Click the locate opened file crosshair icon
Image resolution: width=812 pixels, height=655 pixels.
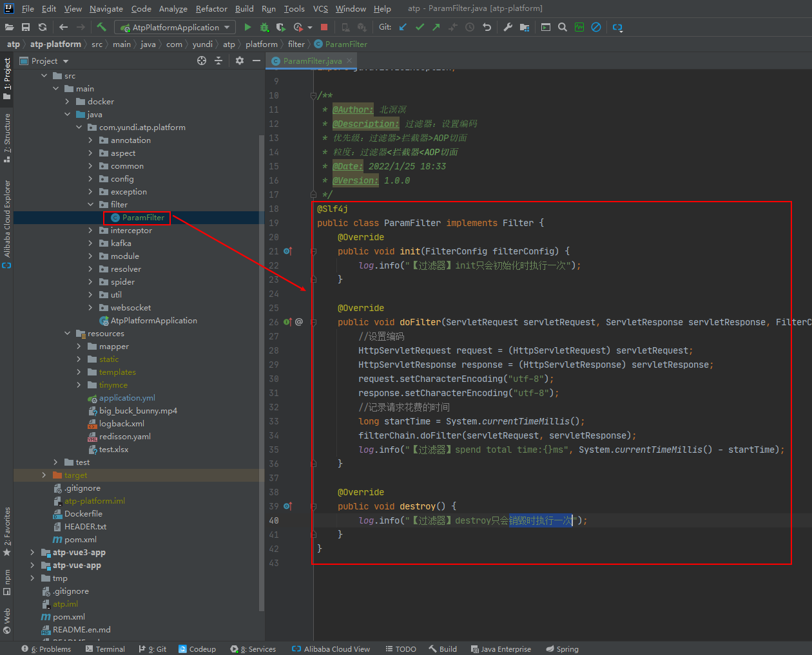click(202, 61)
